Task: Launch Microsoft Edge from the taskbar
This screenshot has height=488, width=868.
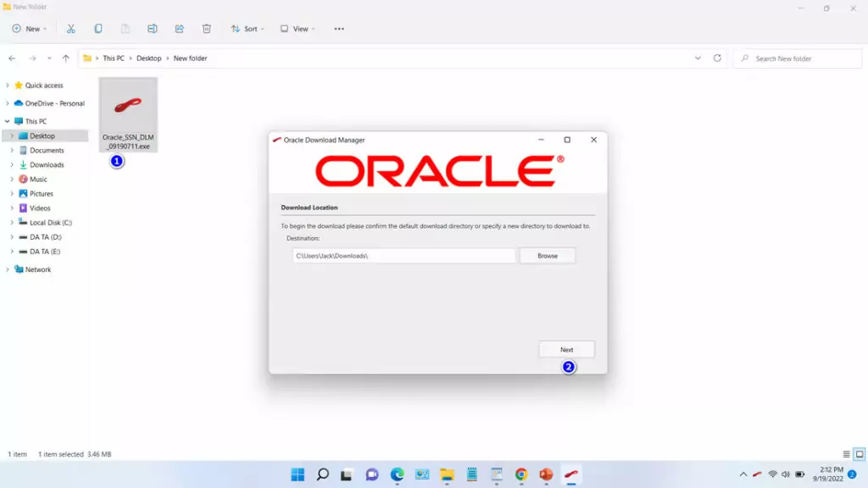Action: 397,474
